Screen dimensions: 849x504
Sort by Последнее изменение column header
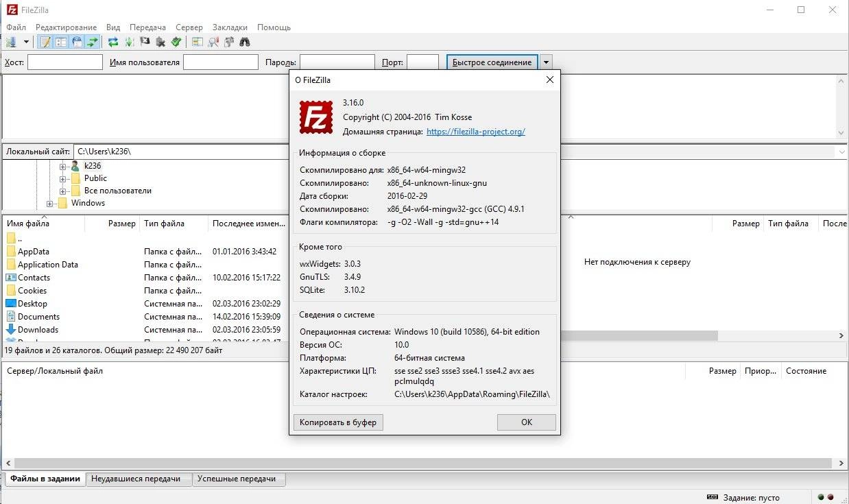[248, 224]
